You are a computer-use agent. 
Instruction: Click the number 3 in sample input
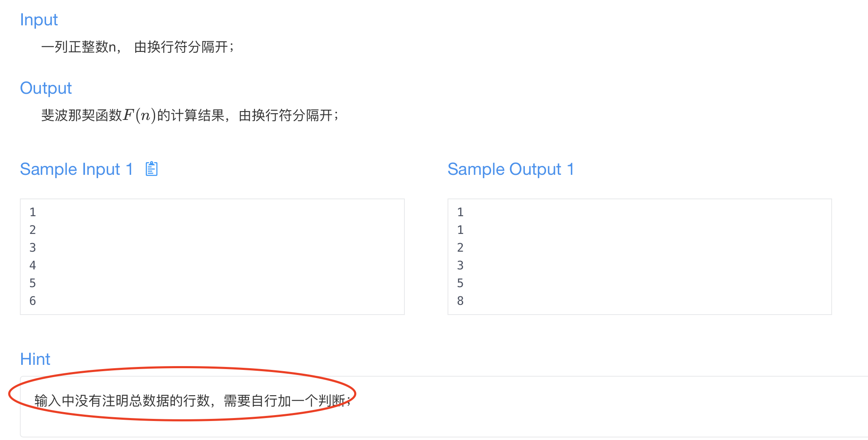tap(33, 247)
